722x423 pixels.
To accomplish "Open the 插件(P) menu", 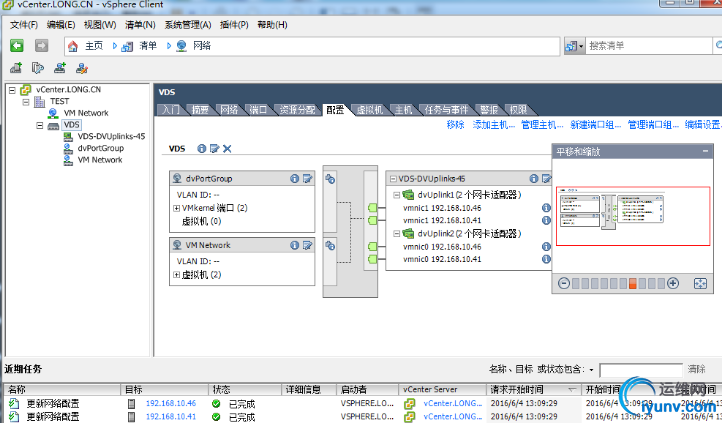I will [234, 25].
